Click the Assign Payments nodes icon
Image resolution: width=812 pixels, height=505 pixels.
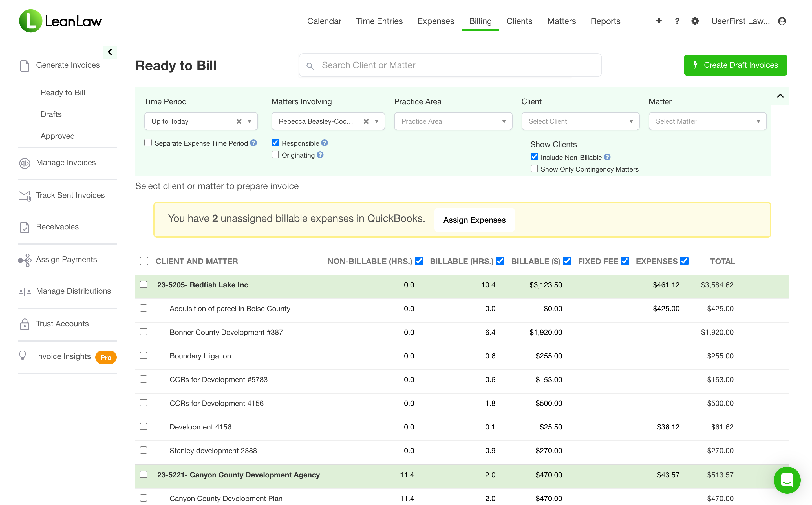25,260
